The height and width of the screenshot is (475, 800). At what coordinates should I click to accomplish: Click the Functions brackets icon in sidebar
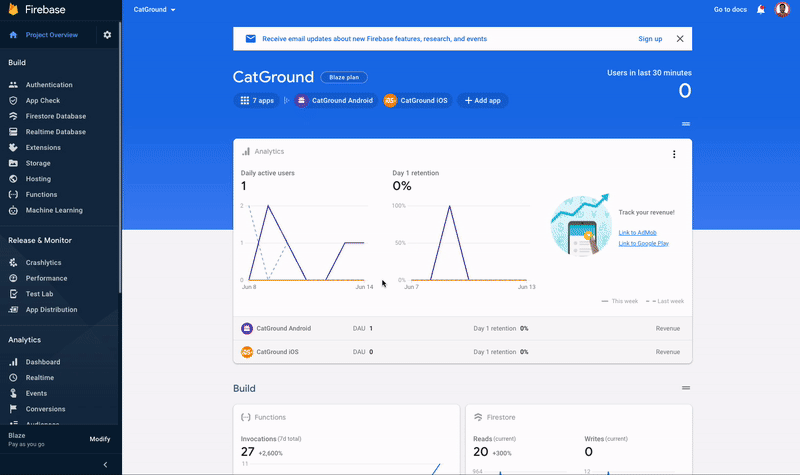tap(13, 194)
